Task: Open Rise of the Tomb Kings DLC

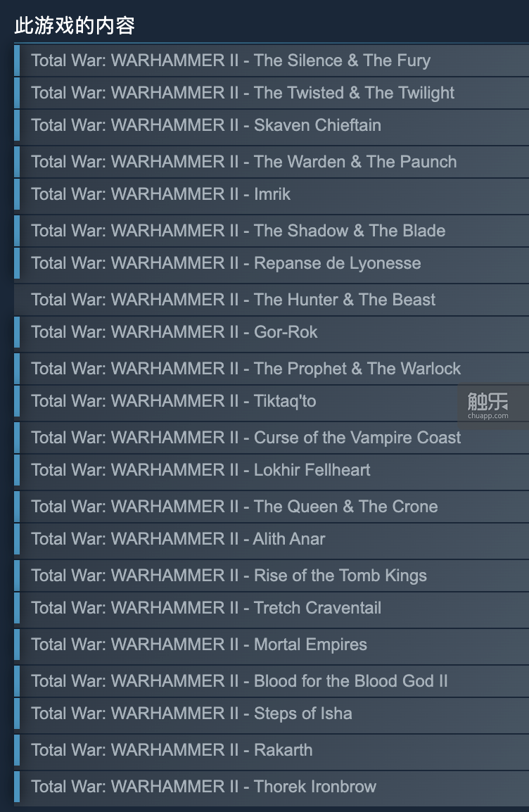Action: point(272,576)
